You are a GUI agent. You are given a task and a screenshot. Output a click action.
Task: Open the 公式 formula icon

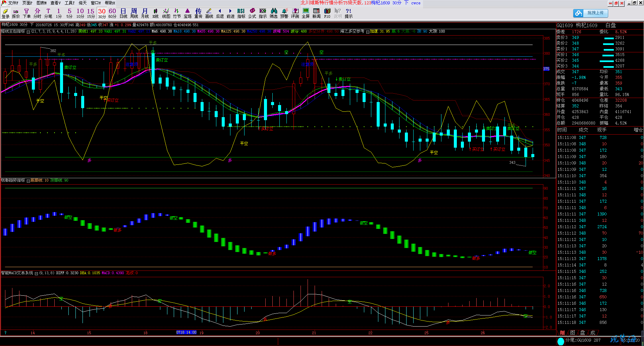[252, 13]
